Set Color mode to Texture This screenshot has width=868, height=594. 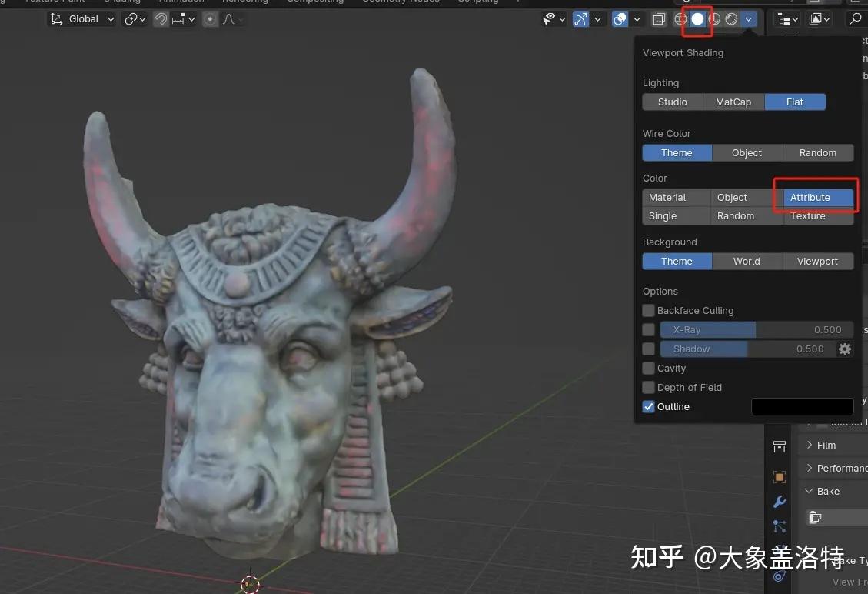click(818, 216)
